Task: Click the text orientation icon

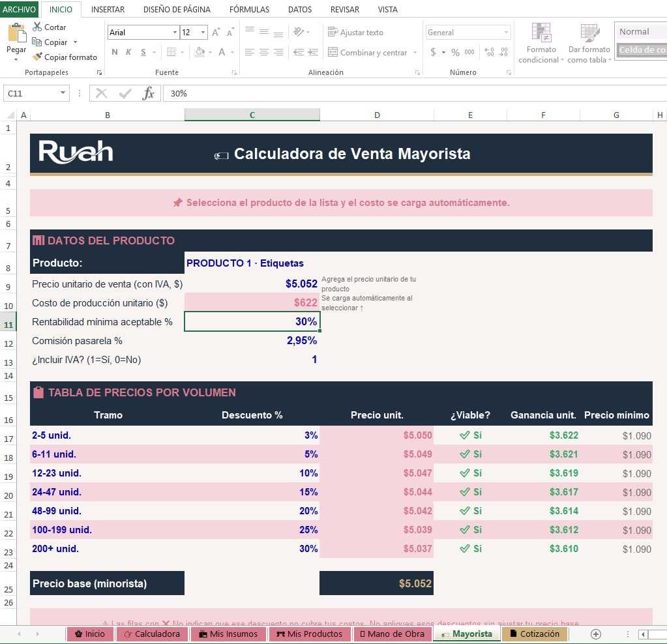Action: [299, 32]
